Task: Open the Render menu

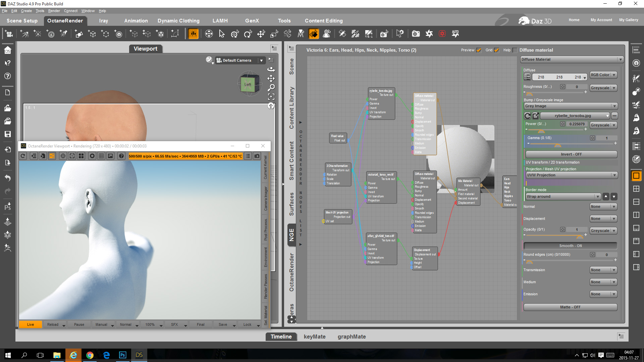Action: tap(54, 11)
